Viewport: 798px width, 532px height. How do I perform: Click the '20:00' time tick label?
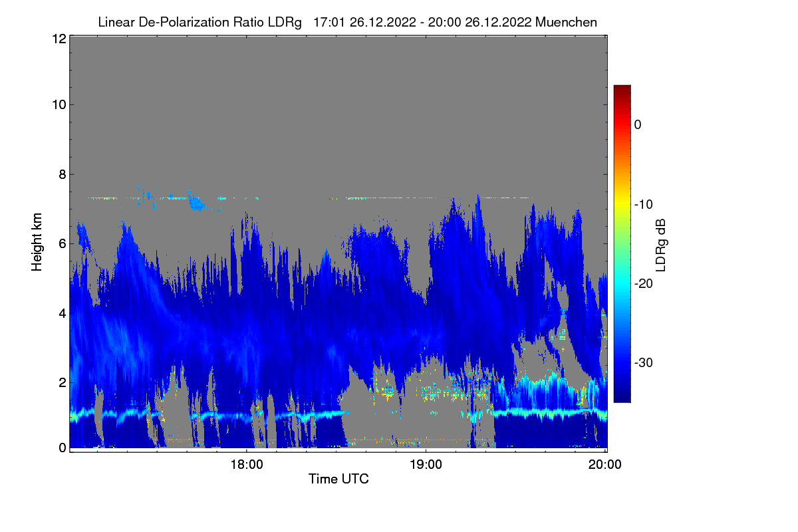[x=604, y=464]
